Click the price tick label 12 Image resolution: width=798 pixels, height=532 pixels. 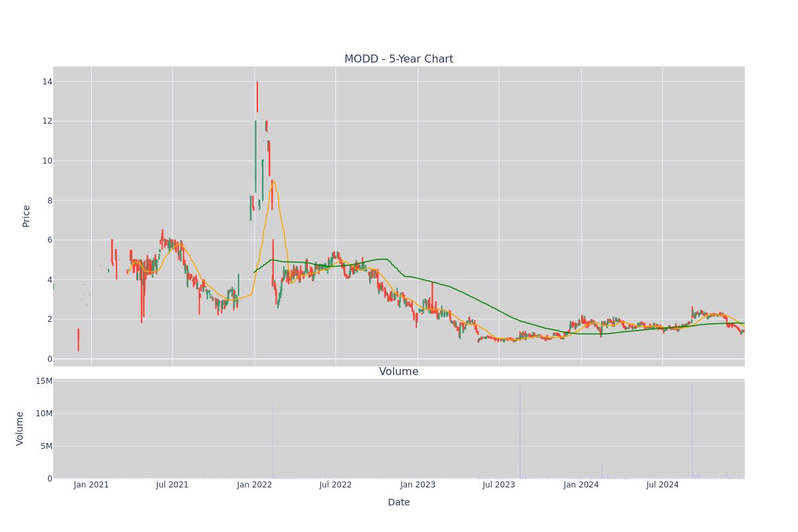47,121
